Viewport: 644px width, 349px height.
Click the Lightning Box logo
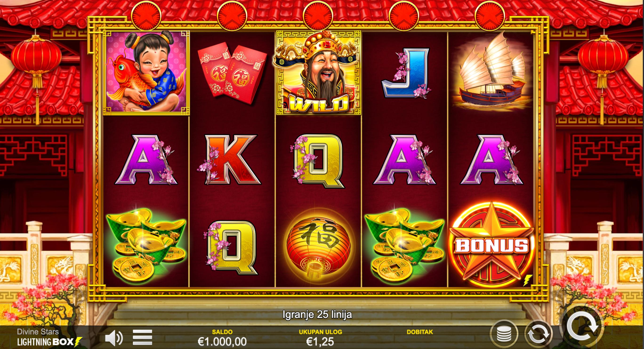click(49, 342)
